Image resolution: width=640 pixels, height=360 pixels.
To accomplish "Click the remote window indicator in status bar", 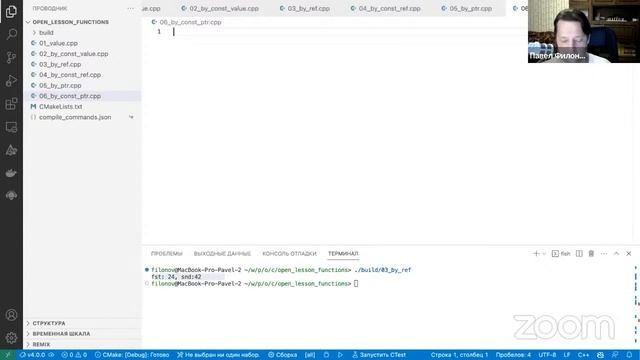I will tap(8, 355).
